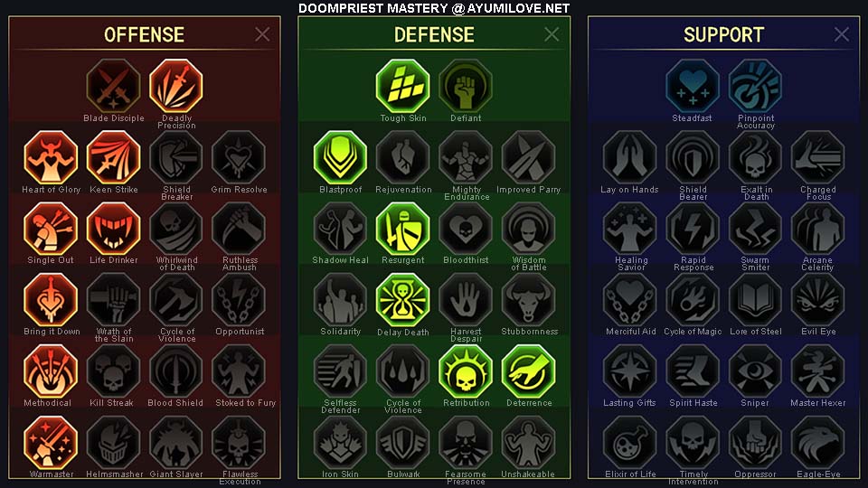Close the Defense mastery panel

(x=552, y=34)
